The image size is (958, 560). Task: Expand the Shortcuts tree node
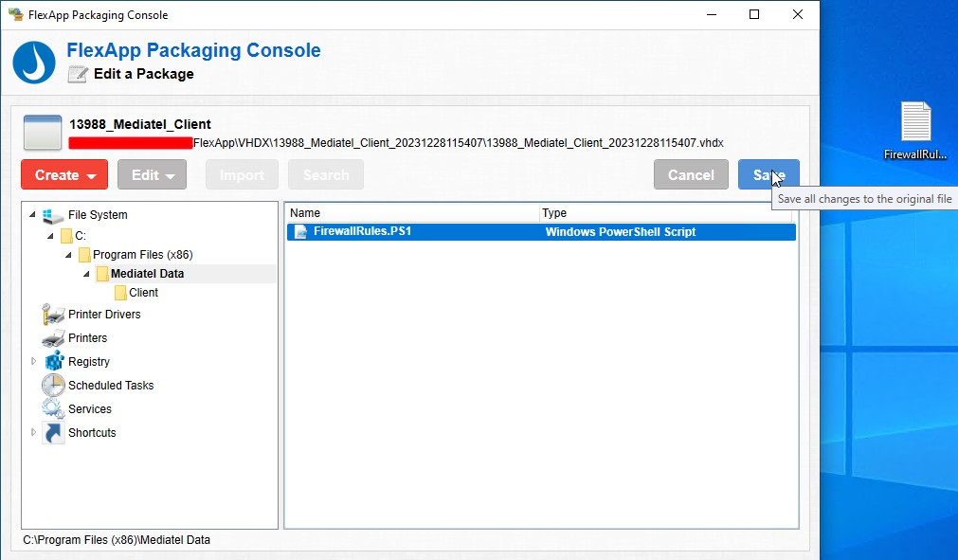(33, 432)
